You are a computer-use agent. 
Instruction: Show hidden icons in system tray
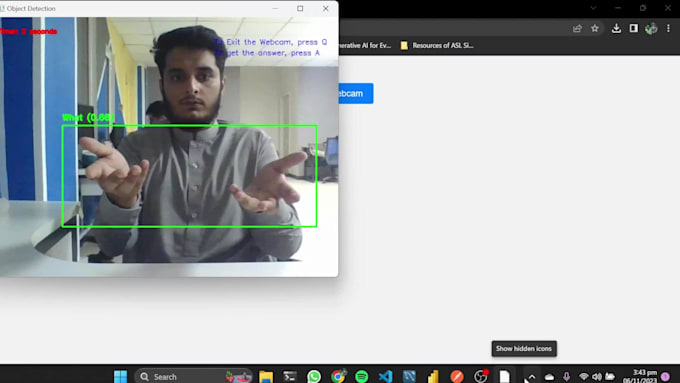click(532, 377)
